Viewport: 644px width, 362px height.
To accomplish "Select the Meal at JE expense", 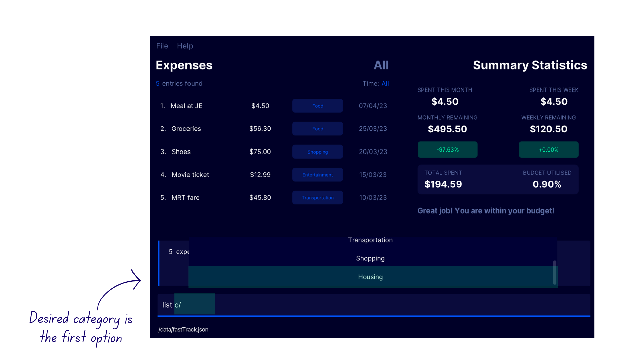I will coord(273,106).
